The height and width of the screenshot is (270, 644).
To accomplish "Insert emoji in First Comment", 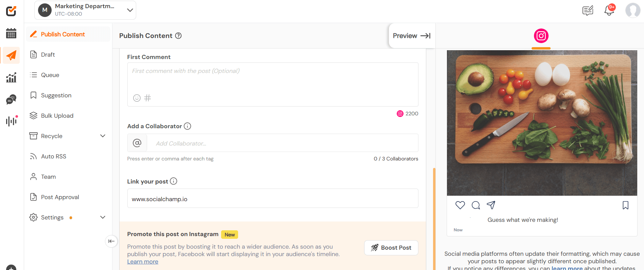I will coord(137,98).
